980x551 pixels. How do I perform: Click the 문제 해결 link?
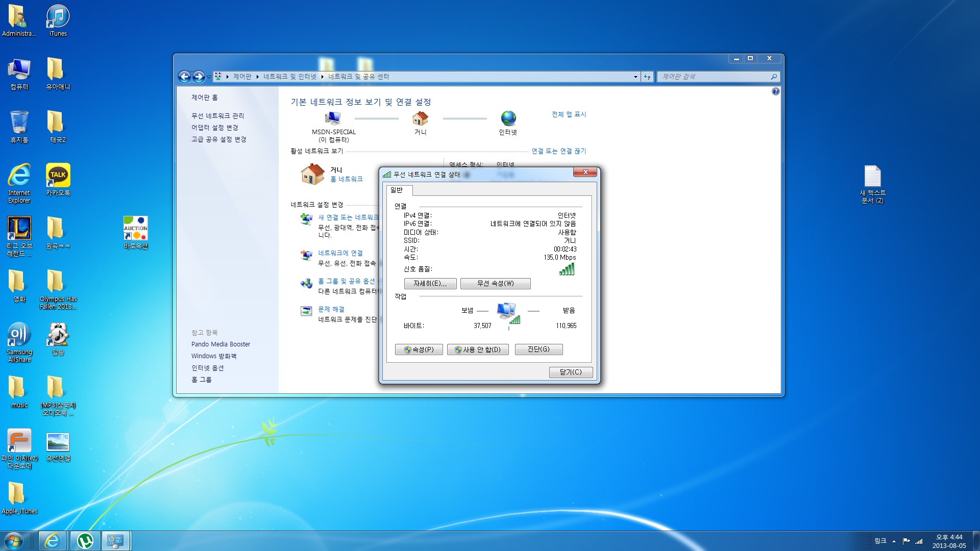331,309
